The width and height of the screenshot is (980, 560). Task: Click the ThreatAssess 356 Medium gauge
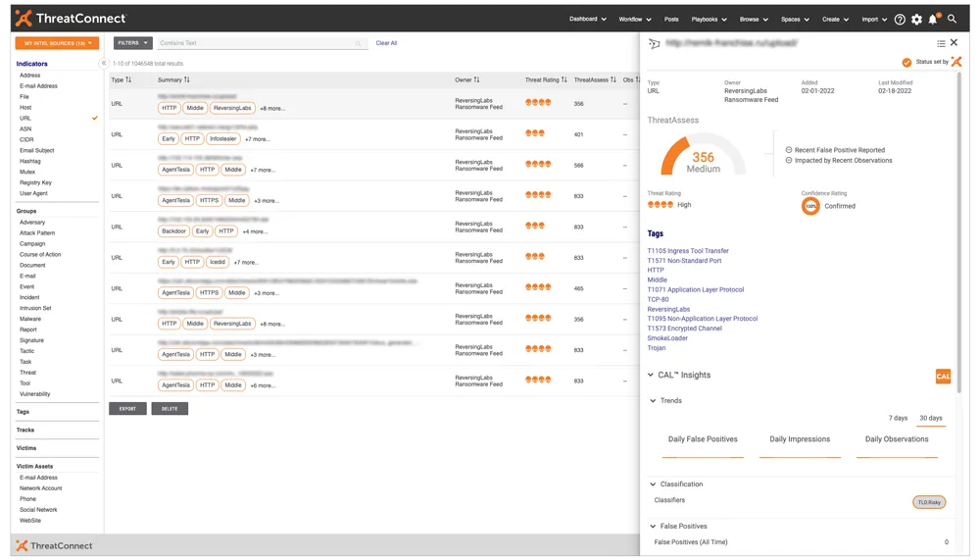[x=703, y=156]
